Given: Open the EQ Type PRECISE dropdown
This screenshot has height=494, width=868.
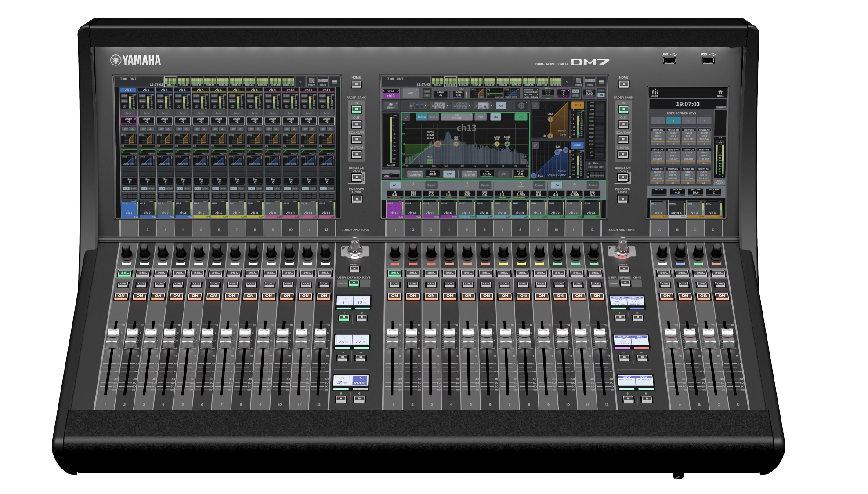Looking at the screenshot, I should [456, 117].
